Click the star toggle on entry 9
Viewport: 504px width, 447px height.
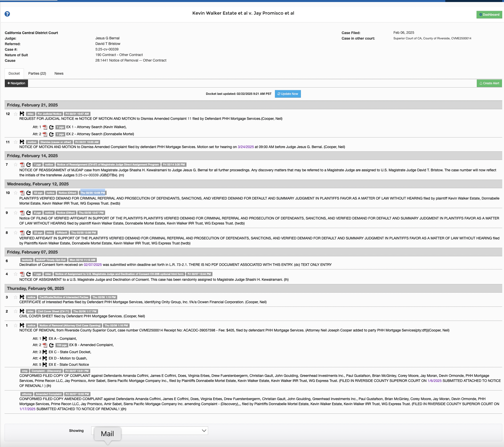click(15, 212)
